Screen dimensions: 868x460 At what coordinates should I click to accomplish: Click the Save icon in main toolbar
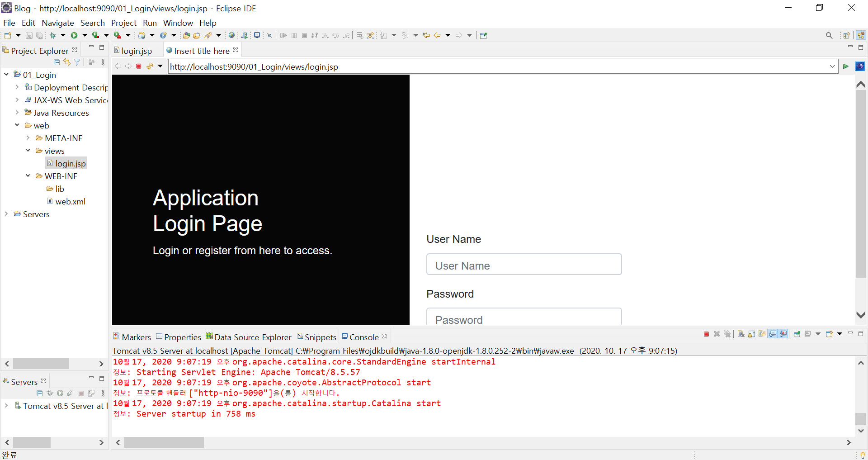tap(29, 35)
